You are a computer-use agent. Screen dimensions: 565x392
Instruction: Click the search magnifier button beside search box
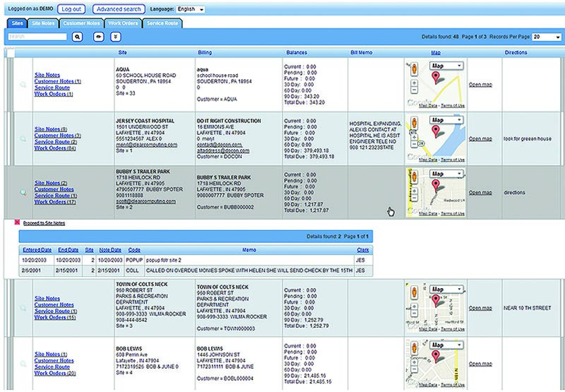click(78, 36)
